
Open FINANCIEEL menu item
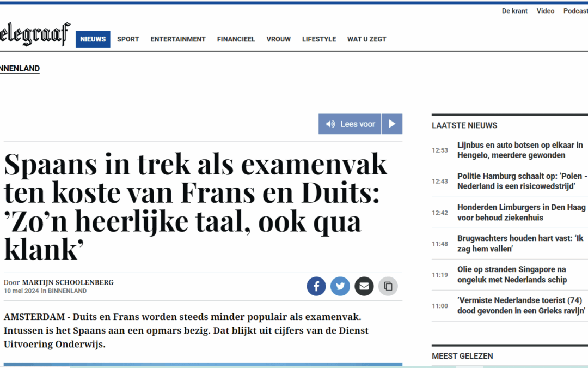(x=236, y=39)
